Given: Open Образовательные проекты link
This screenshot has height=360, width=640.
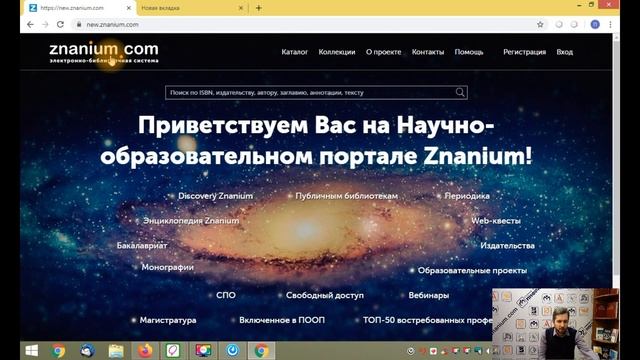Looking at the screenshot, I should point(472,271).
